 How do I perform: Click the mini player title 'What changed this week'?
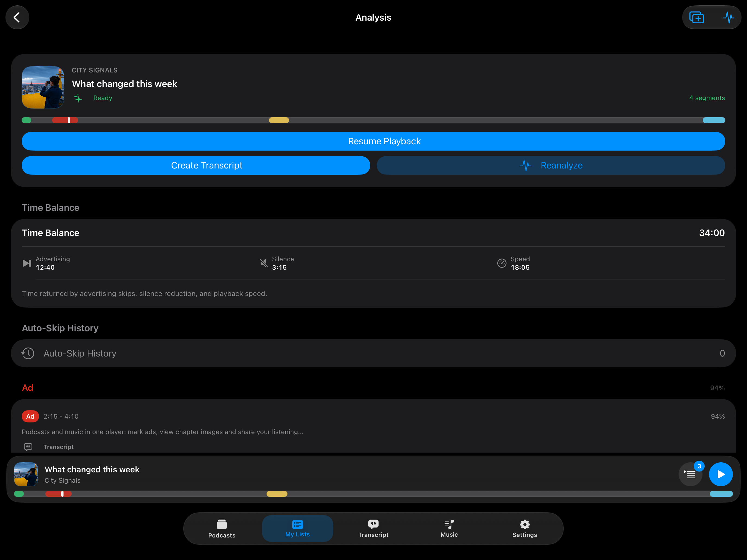coord(92,470)
